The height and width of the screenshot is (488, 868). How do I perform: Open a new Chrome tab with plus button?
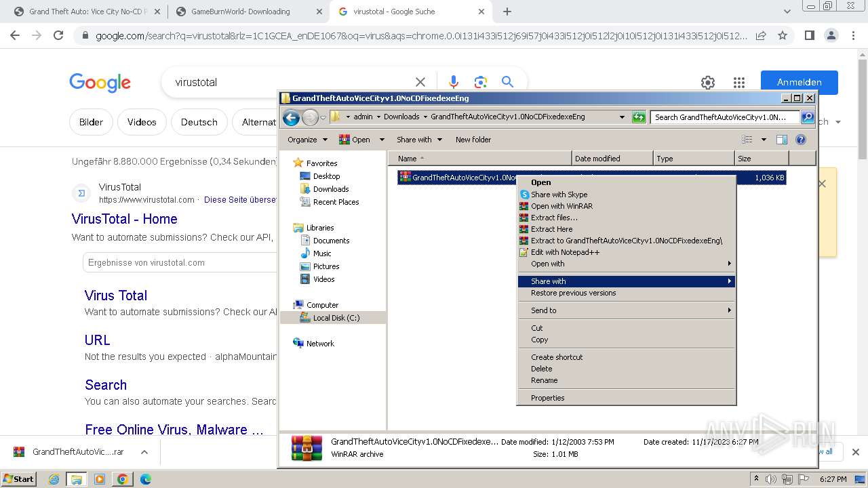pos(507,12)
